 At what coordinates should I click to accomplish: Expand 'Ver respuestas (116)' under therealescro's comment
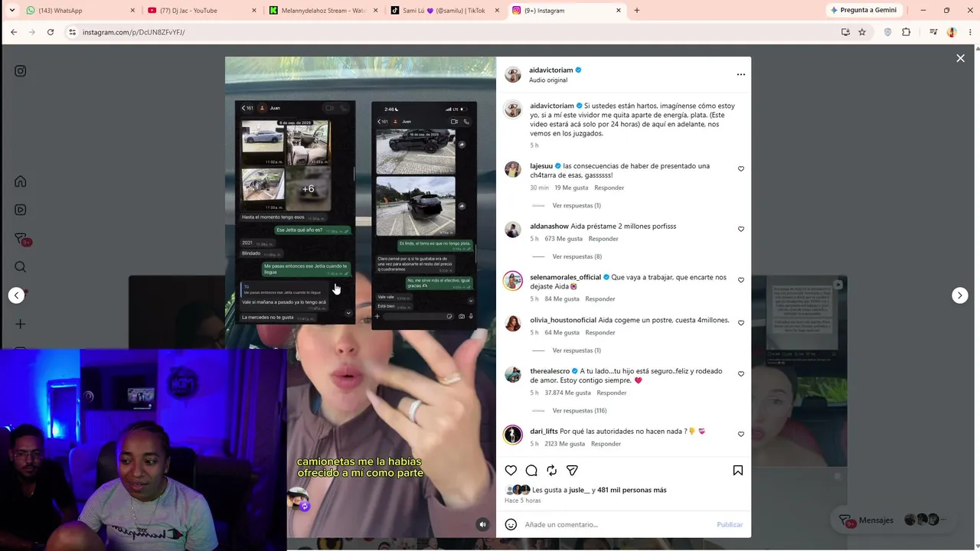coord(580,411)
